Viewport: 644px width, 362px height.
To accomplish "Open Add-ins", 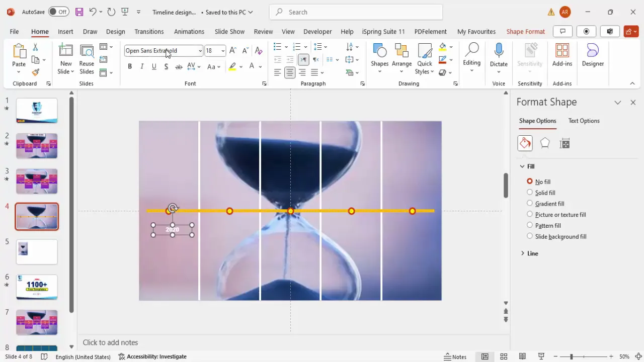I will (562, 55).
